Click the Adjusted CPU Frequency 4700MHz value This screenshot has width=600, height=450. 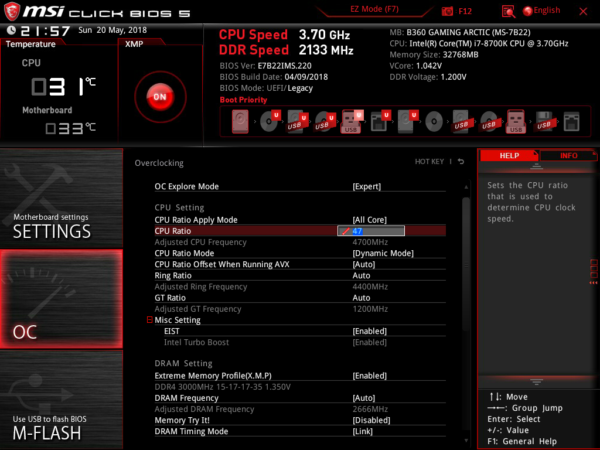pos(370,242)
